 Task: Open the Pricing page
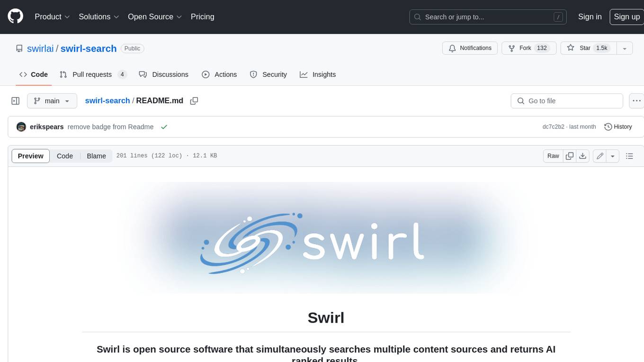[202, 17]
